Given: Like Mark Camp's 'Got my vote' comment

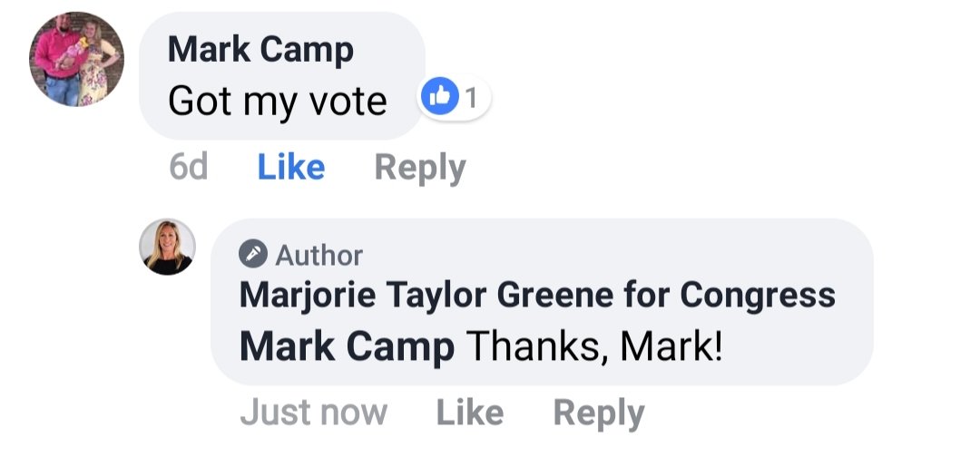Looking at the screenshot, I should (291, 167).
